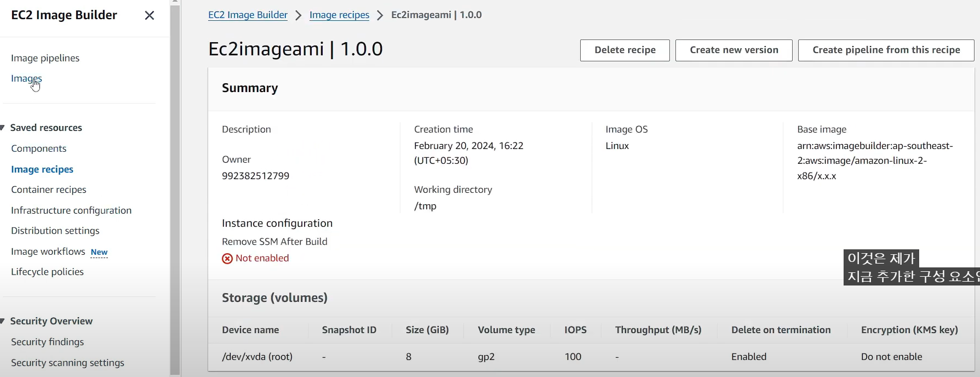Select Image recipes in sidebar
The height and width of the screenshot is (377, 980).
coord(42,169)
